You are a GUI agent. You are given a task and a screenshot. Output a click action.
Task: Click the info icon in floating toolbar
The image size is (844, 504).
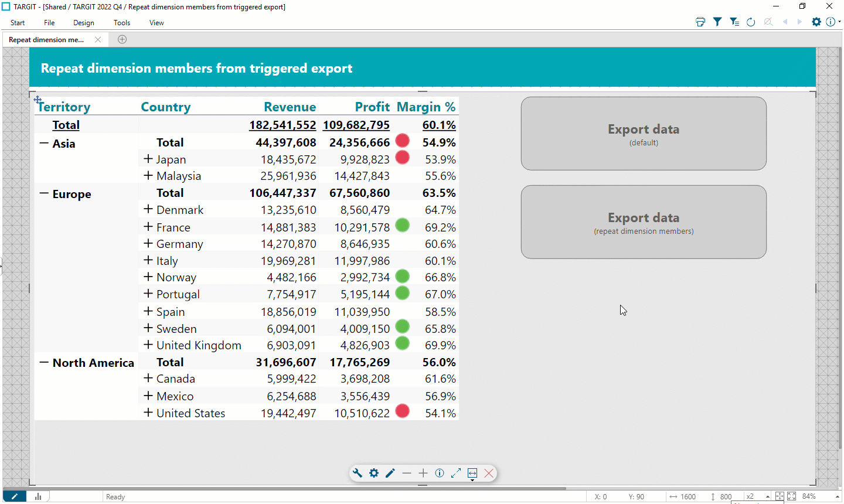(x=440, y=473)
